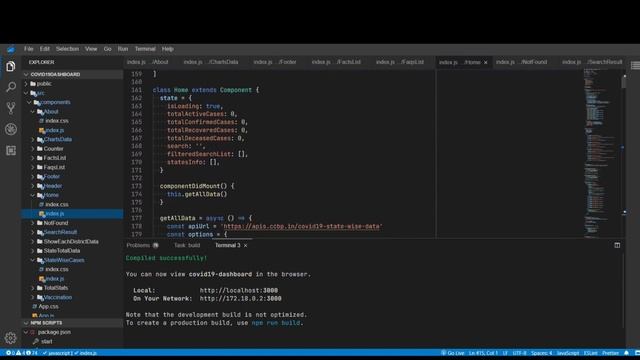Click the errors and warnings status indicator

point(21,353)
